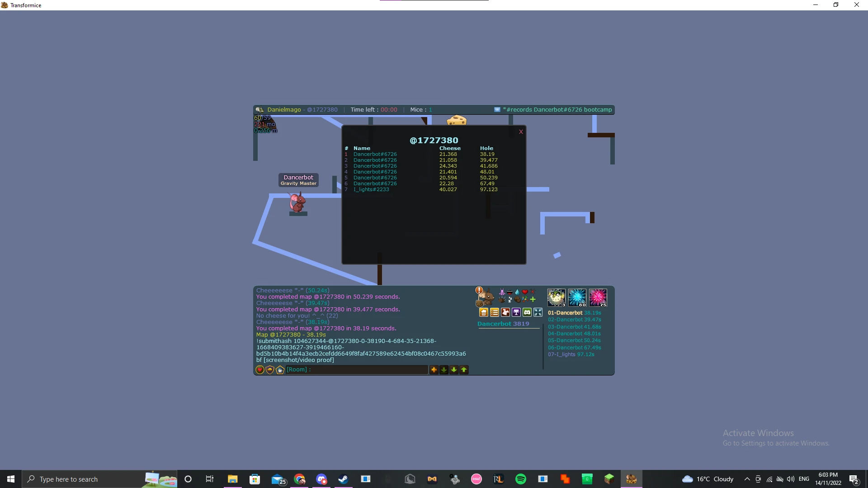Click the Danielmago map author name
Viewport: 868px width, 488px height.
pos(284,110)
